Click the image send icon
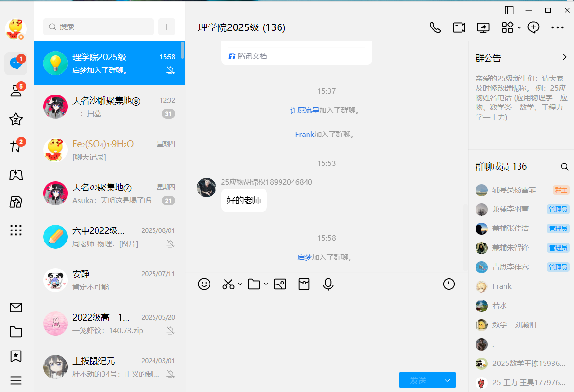The height and width of the screenshot is (392, 574). pyautogui.click(x=280, y=284)
